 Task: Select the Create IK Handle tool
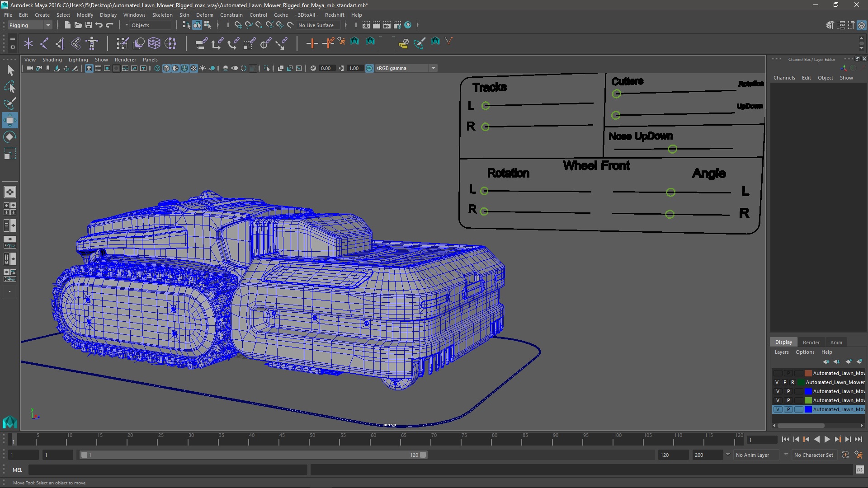(60, 43)
